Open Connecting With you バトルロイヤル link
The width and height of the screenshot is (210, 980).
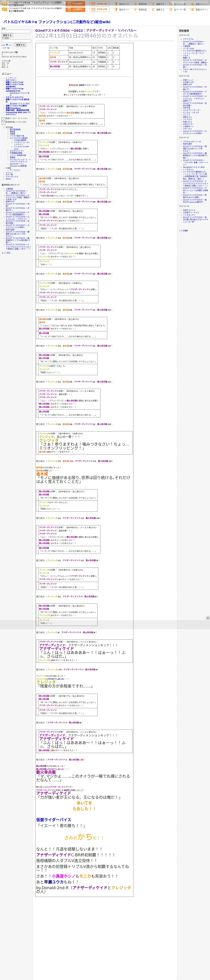click(x=18, y=113)
